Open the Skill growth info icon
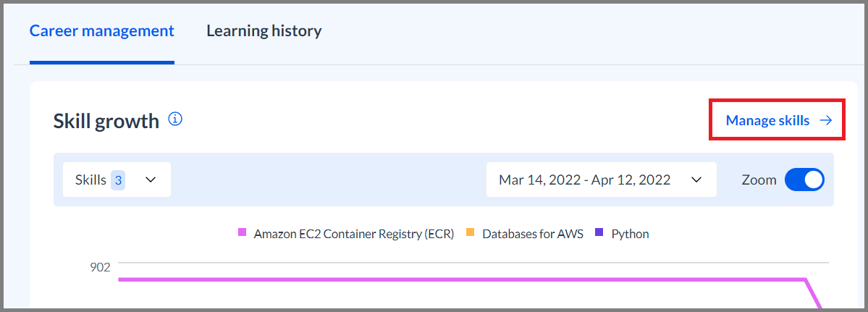Image resolution: width=868 pixels, height=312 pixels. click(x=174, y=119)
